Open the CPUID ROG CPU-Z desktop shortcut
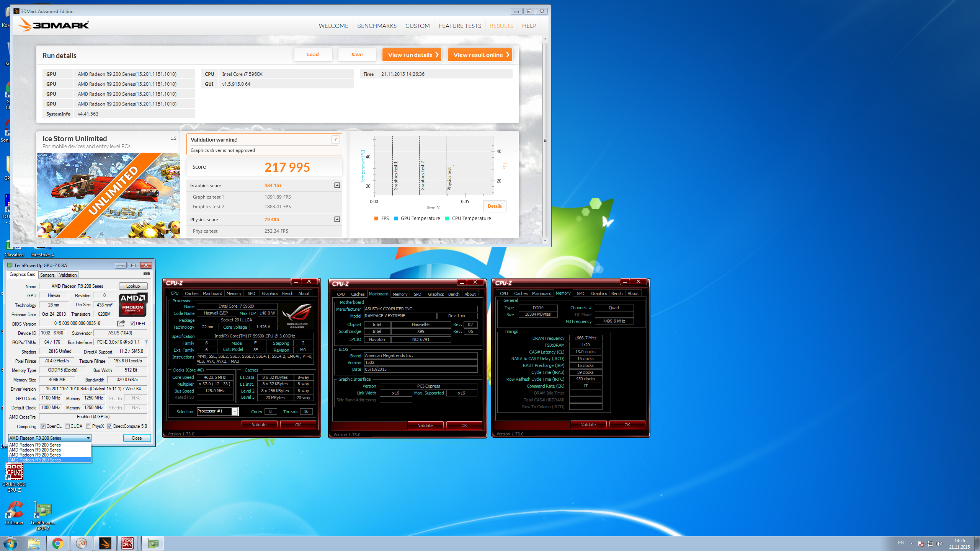 [x=14, y=477]
